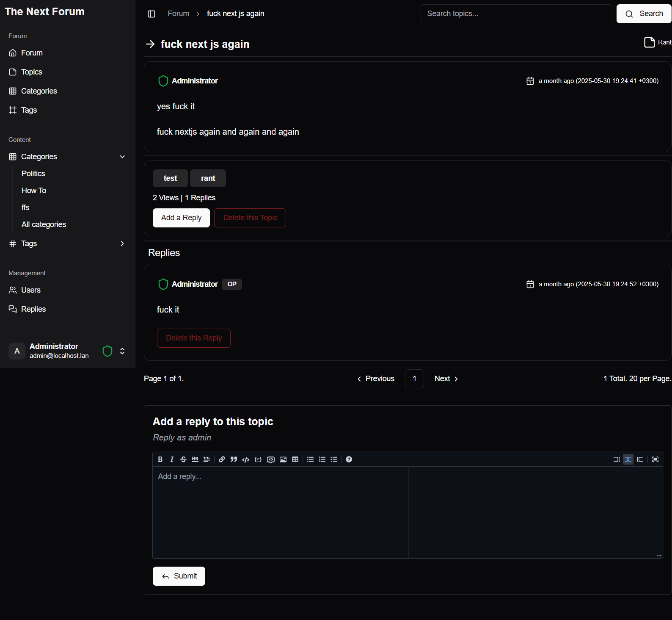Open user menu with up-down chevrons

122,351
